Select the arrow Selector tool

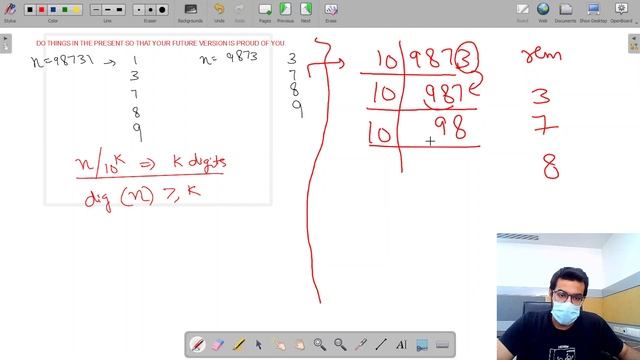(259, 345)
